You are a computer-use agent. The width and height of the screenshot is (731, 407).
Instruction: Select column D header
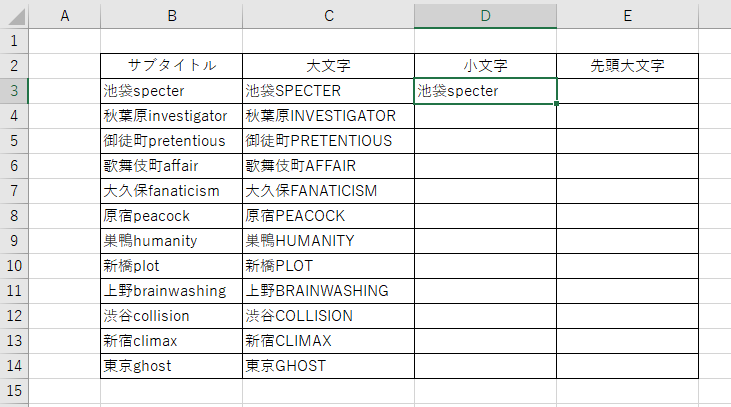(485, 16)
